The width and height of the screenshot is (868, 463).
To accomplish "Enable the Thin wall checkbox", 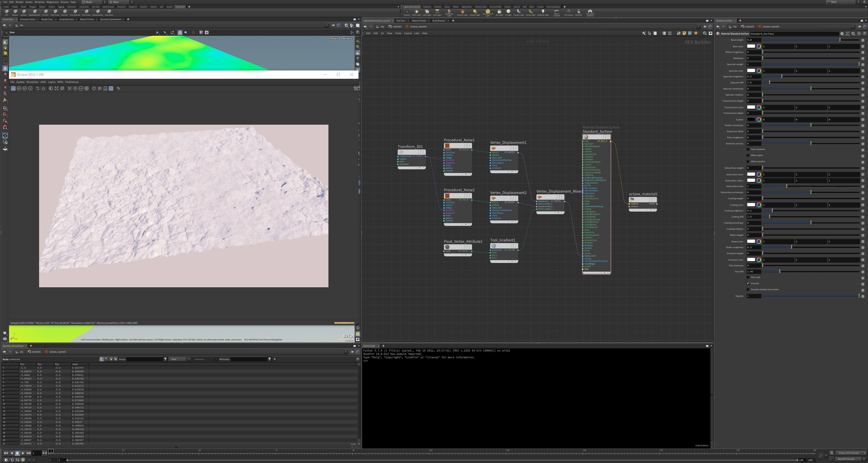I will point(748,277).
